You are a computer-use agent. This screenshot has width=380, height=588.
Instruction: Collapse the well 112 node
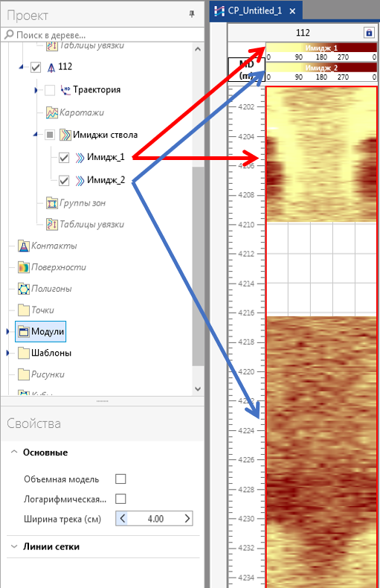click(x=21, y=67)
